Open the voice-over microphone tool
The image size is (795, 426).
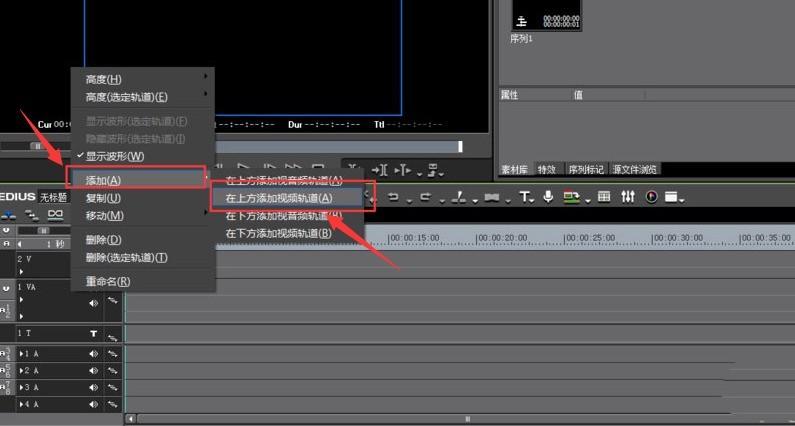click(548, 197)
